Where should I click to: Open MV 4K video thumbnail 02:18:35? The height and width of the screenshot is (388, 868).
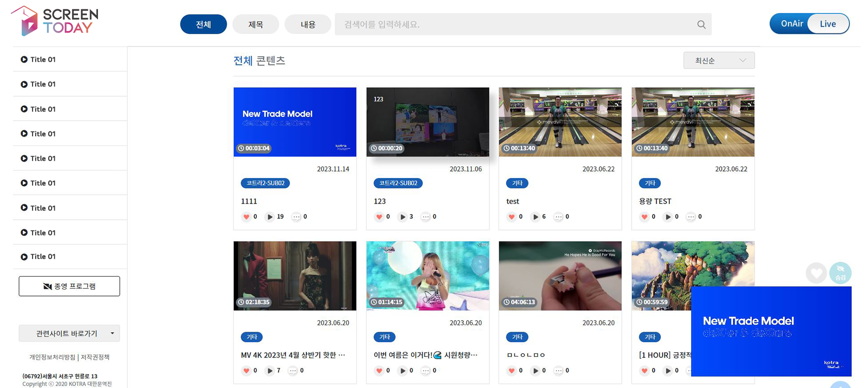(295, 276)
